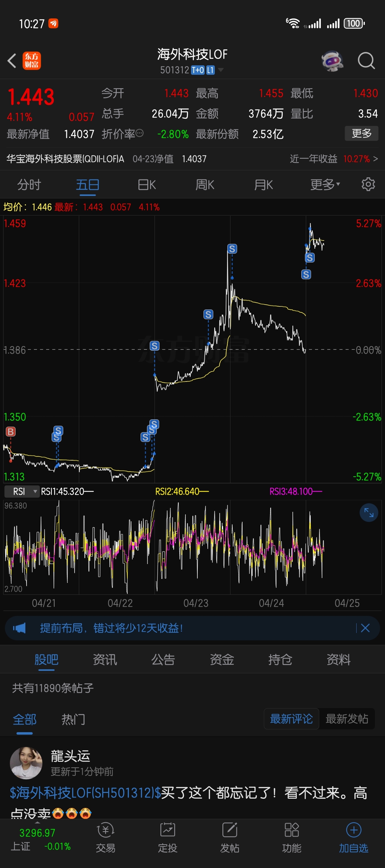Image resolution: width=385 pixels, height=868 pixels.
Task: Select the 五日 chart tab
Action: pos(88,185)
